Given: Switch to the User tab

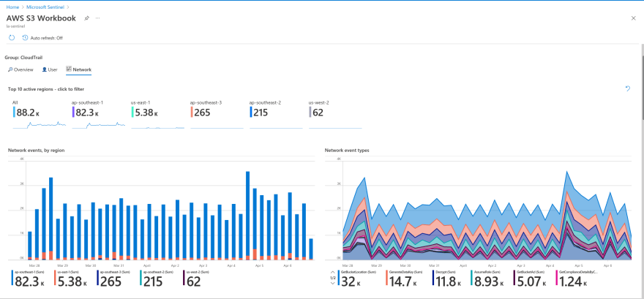Looking at the screenshot, I should click(50, 69).
